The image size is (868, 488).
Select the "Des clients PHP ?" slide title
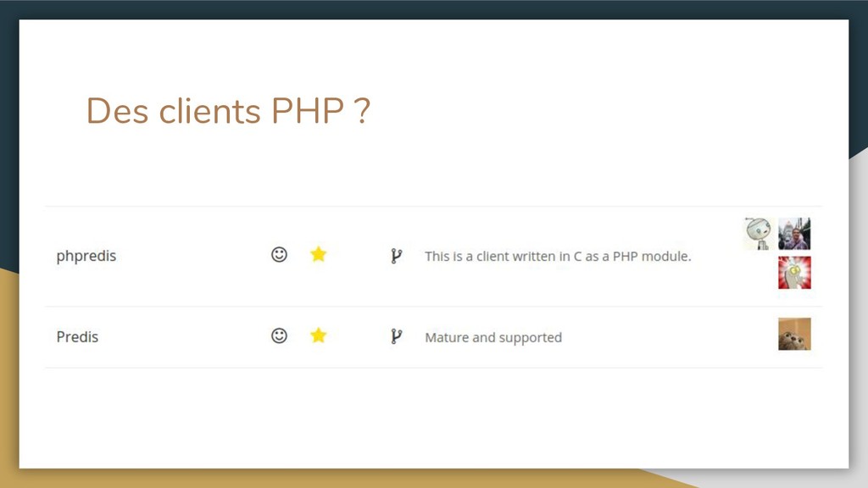point(228,111)
